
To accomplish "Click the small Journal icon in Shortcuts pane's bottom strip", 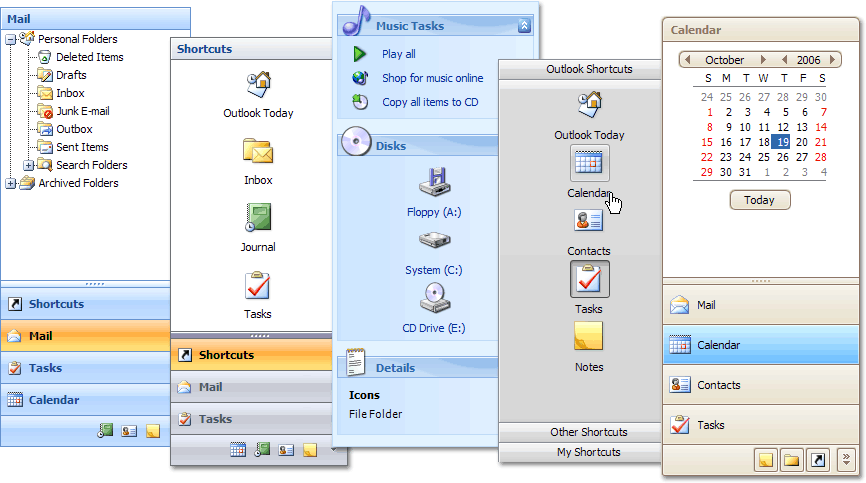I will point(262,449).
